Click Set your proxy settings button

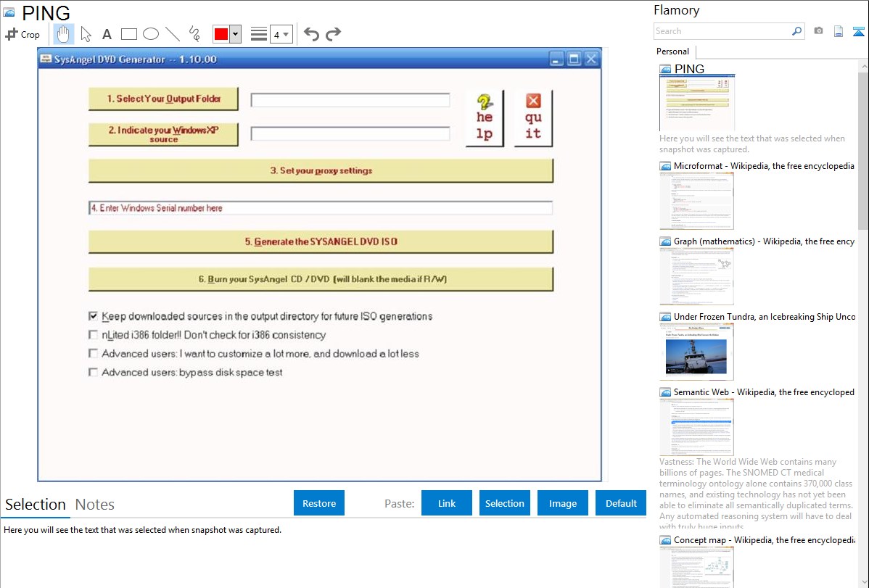321,170
